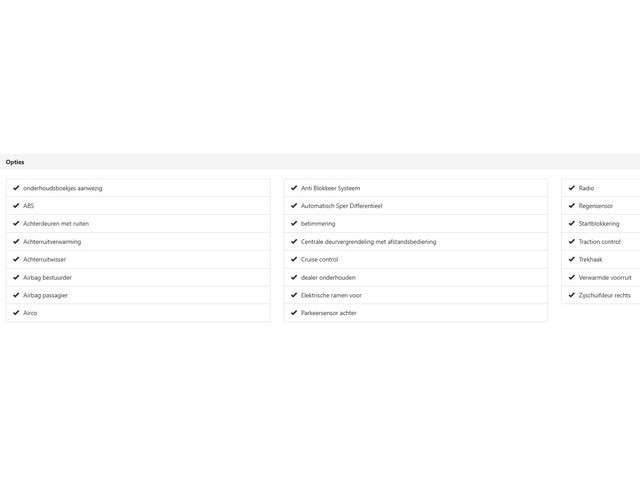Screen dimensions: 640x480
Task: Click the checkmark beside Airbag bestuurder
Action: (16, 277)
